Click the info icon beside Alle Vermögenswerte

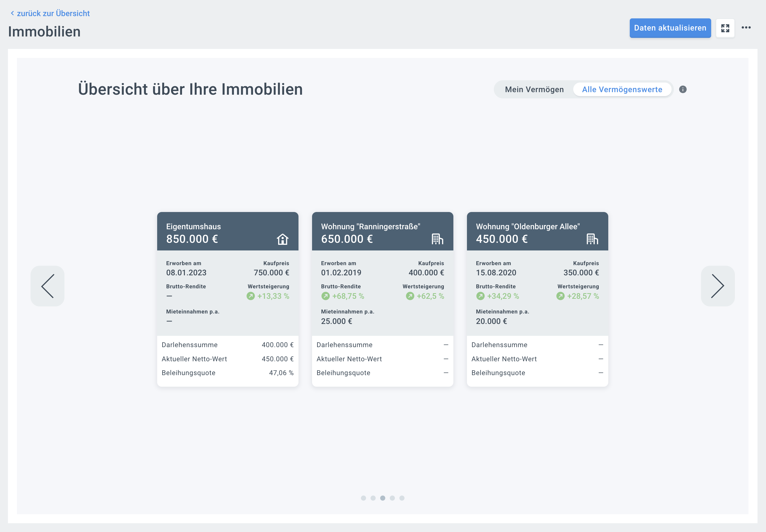683,89
